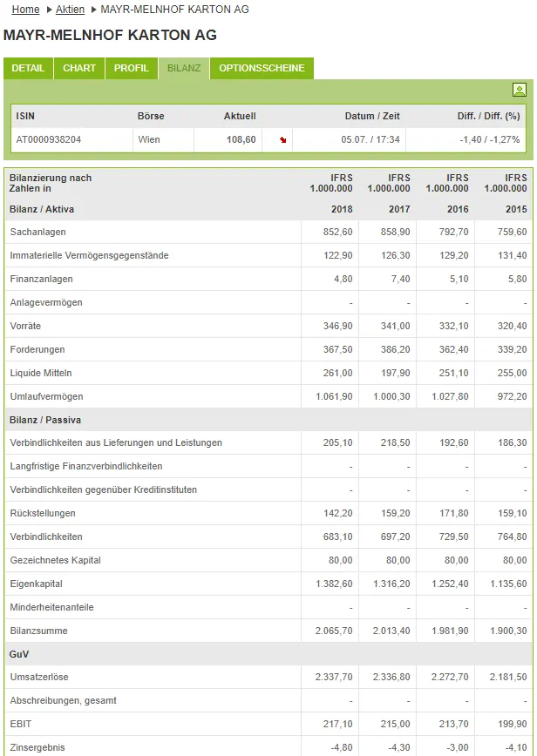Click the 2015 column header

pos(516,209)
